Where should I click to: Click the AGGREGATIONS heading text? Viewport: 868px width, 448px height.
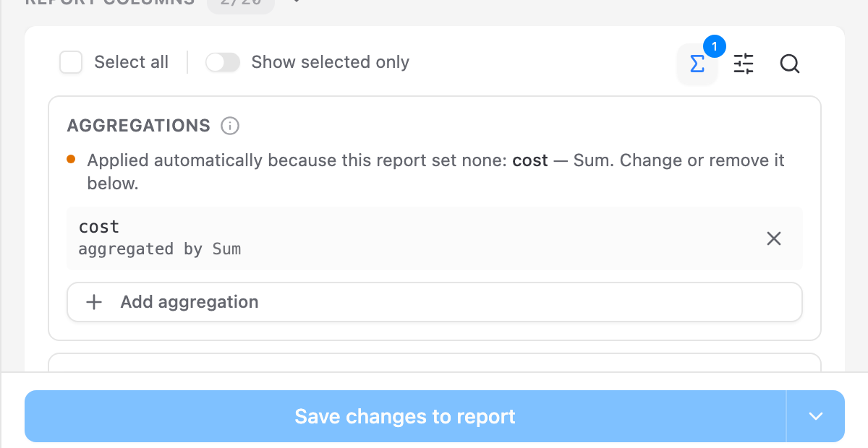click(139, 126)
